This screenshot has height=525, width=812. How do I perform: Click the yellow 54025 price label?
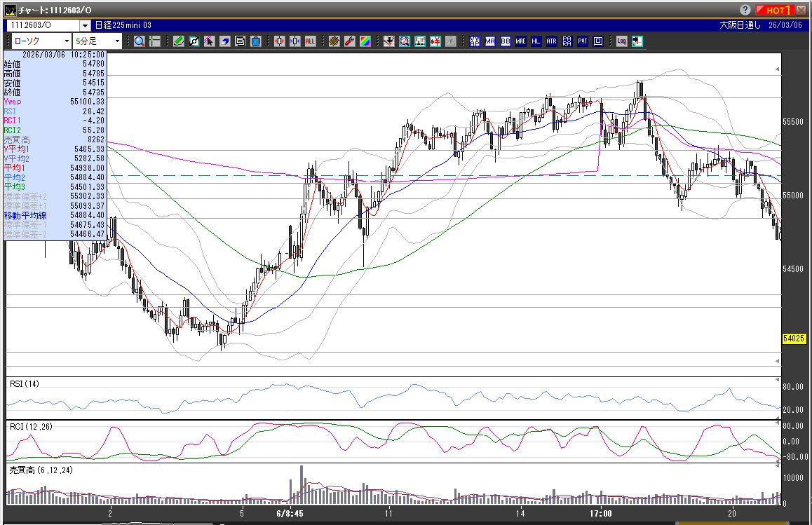(x=792, y=339)
